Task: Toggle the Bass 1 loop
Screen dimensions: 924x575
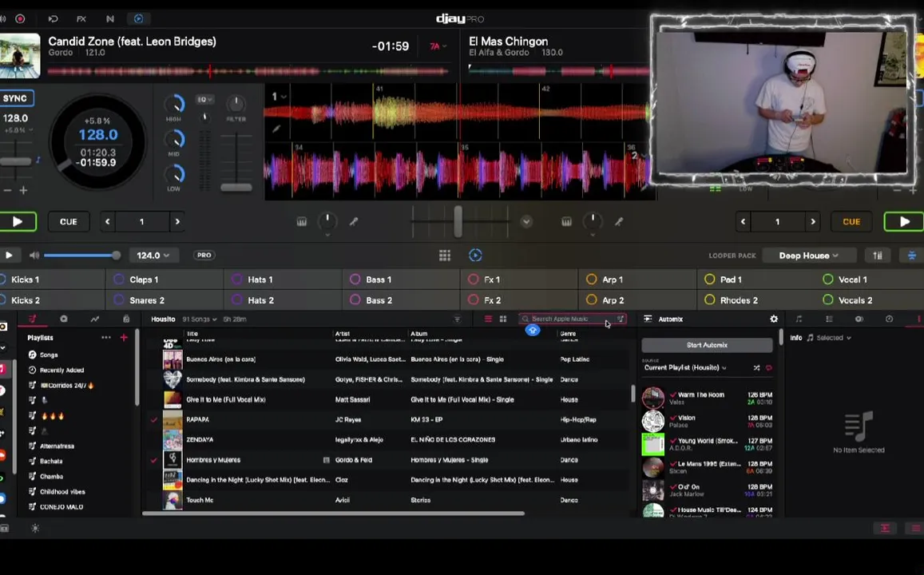Action: click(401, 280)
